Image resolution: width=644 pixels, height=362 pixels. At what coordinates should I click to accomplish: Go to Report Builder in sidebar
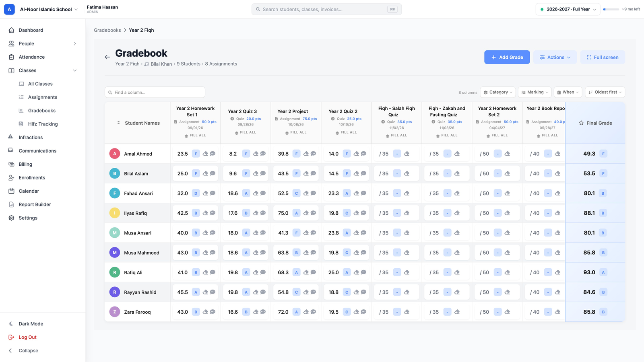(35, 204)
